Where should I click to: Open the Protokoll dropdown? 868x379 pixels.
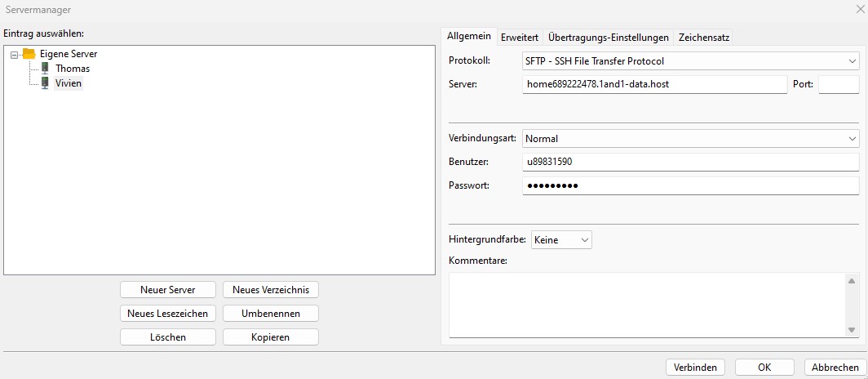(690, 60)
